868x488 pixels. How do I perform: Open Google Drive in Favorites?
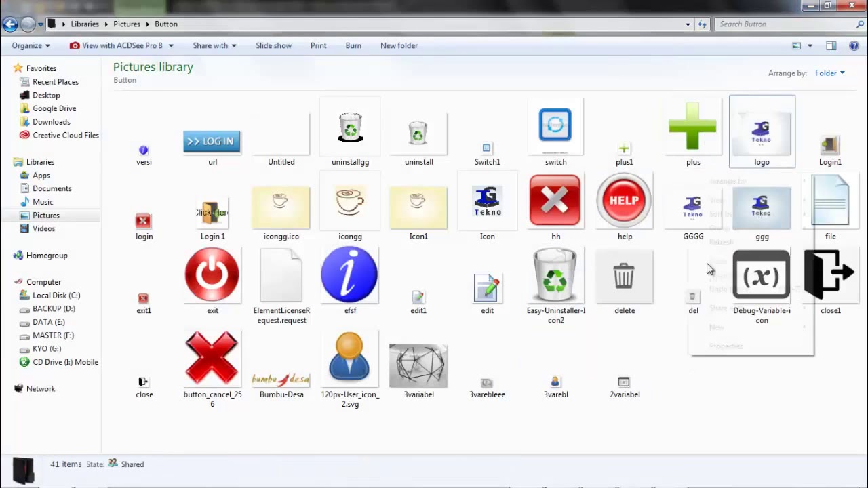(x=54, y=108)
